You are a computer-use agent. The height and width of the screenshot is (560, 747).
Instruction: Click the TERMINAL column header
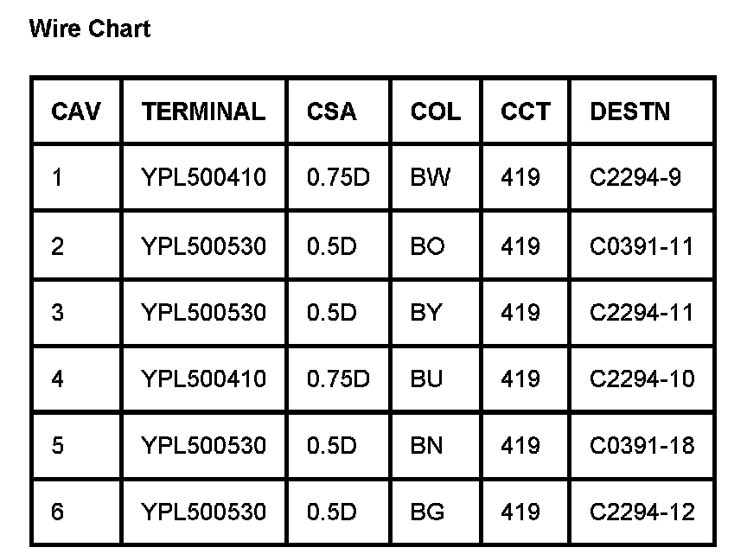click(x=204, y=111)
